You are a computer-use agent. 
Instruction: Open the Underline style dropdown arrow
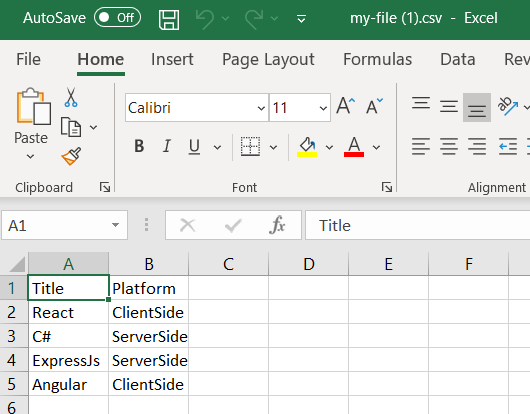(218, 147)
